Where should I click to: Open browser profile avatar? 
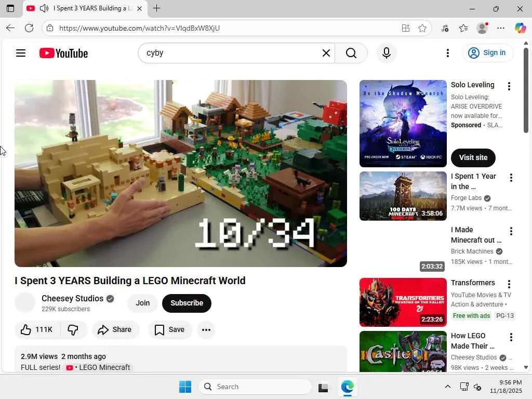[x=482, y=28]
